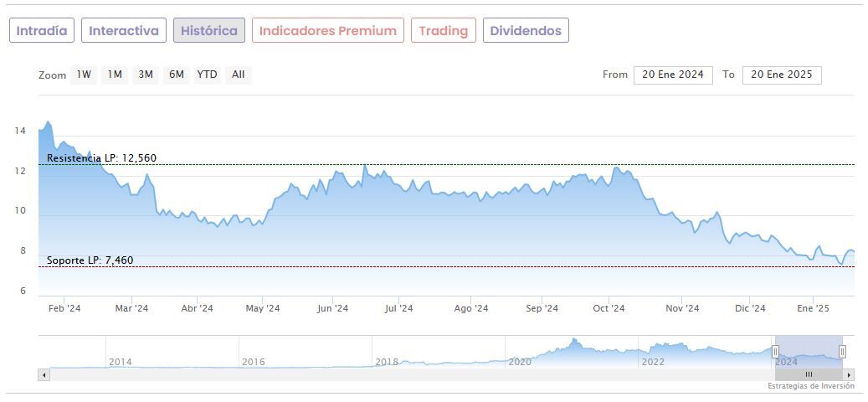Set zoom to 1W
The image size is (868, 402).
[x=84, y=75]
